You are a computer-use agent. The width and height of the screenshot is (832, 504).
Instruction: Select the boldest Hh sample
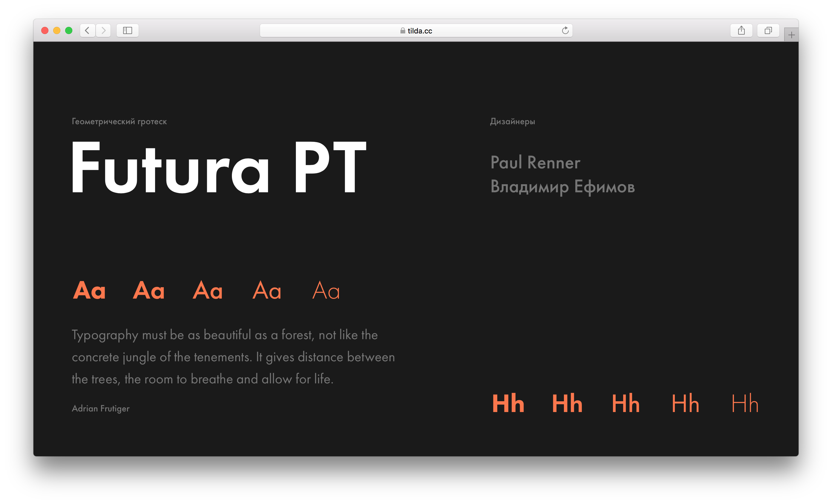click(508, 403)
